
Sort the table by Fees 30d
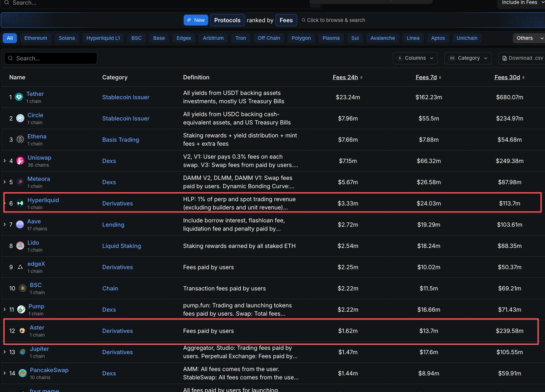[510, 78]
